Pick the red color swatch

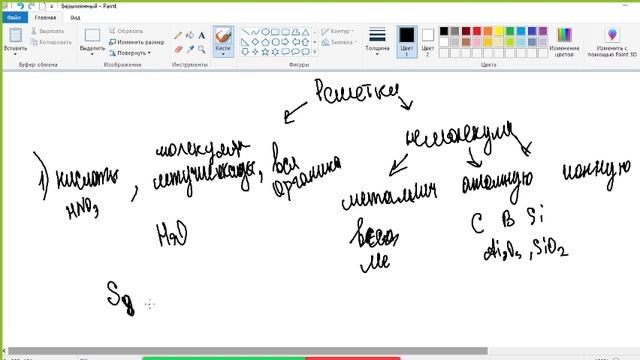click(x=477, y=31)
